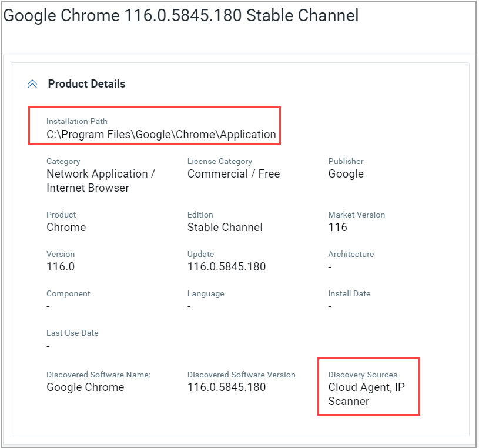Click the Architecture label
The height and width of the screenshot is (448, 479).
tap(351, 254)
